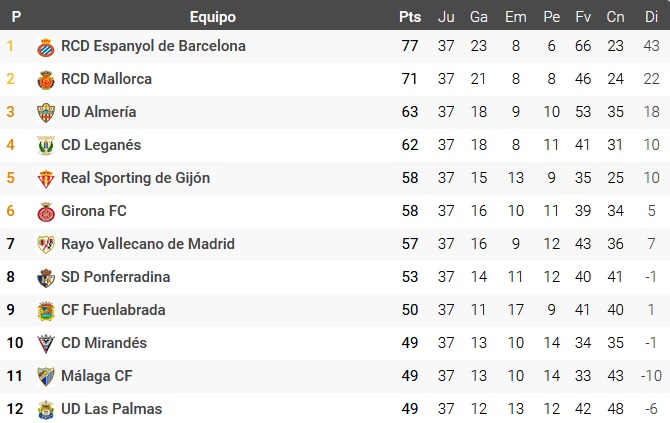Click the CF Fuenlabrada club crest
This screenshot has height=423, width=670.
click(x=45, y=310)
